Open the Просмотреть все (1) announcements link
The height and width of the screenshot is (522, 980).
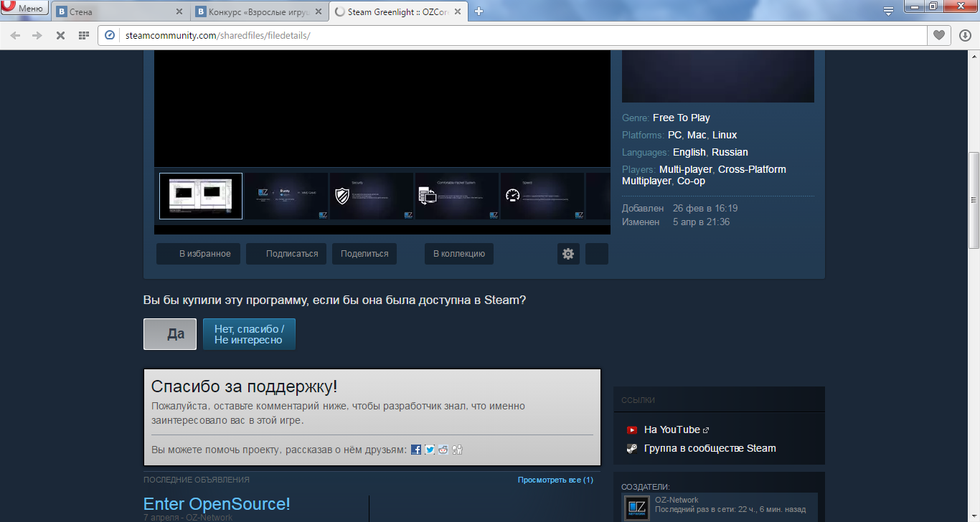[x=555, y=480]
